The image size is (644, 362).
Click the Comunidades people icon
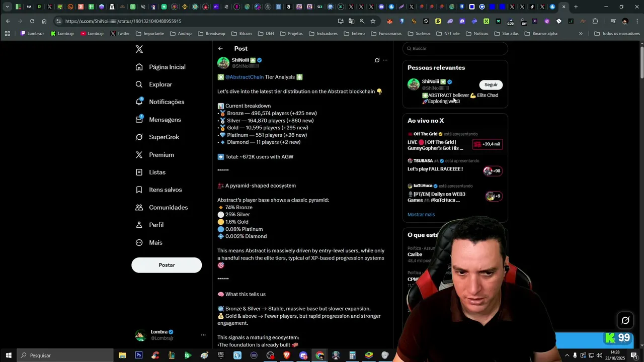tap(139, 207)
